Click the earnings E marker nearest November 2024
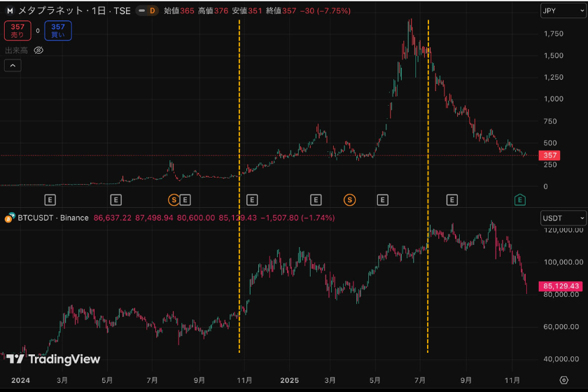The height and width of the screenshot is (392, 588). 252,200
